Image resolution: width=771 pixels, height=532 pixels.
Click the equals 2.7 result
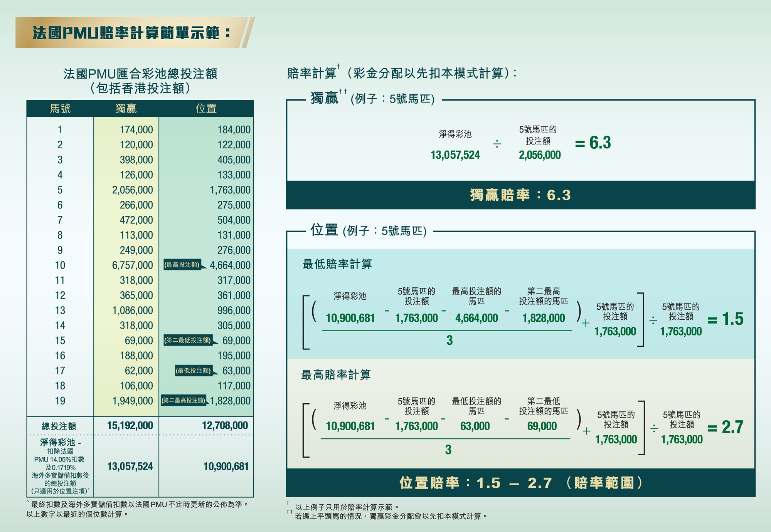725,427
